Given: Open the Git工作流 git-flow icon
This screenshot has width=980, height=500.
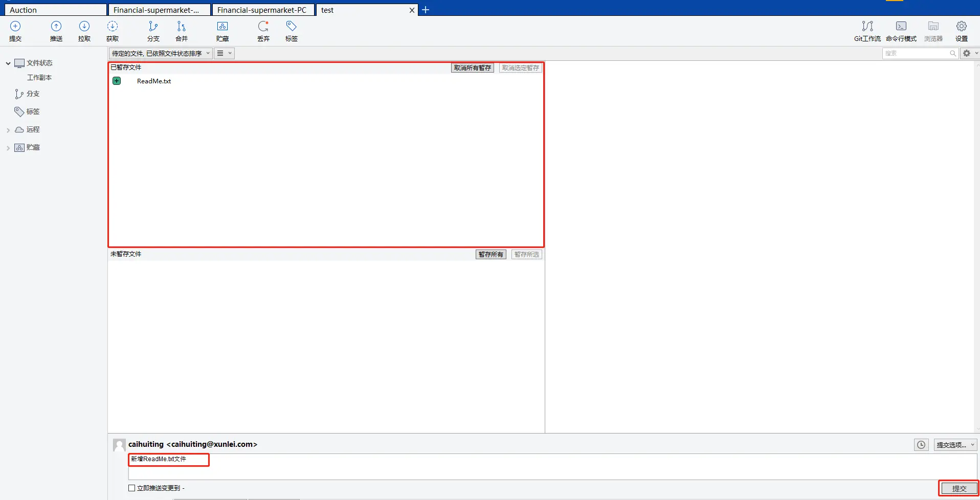Looking at the screenshot, I should click(x=867, y=26).
